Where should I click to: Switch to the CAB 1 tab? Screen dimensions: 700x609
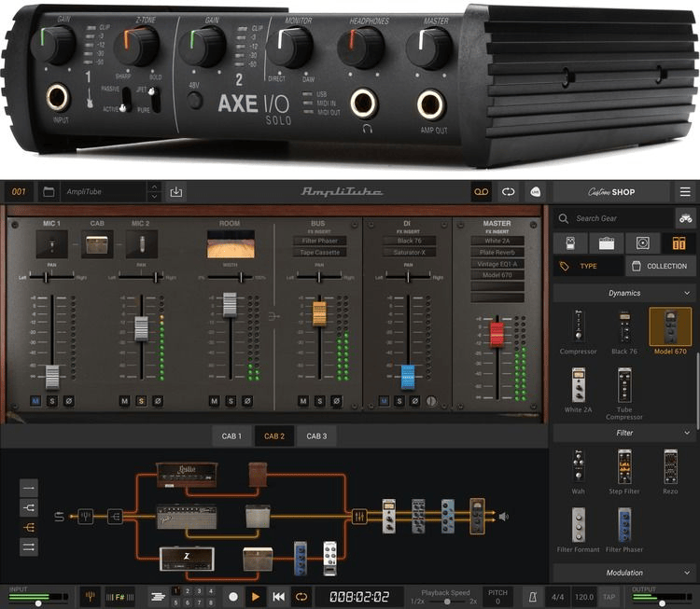[231, 436]
